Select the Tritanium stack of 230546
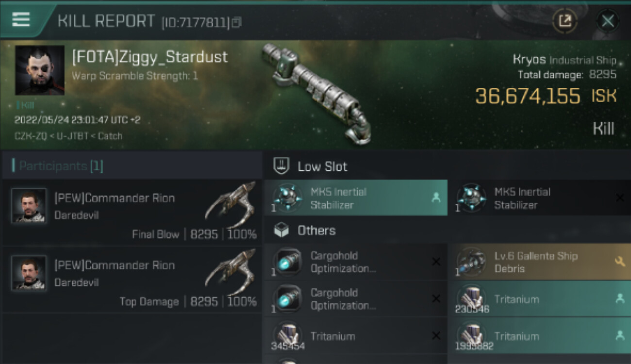Image resolution: width=631 pixels, height=364 pixels. coord(539,299)
